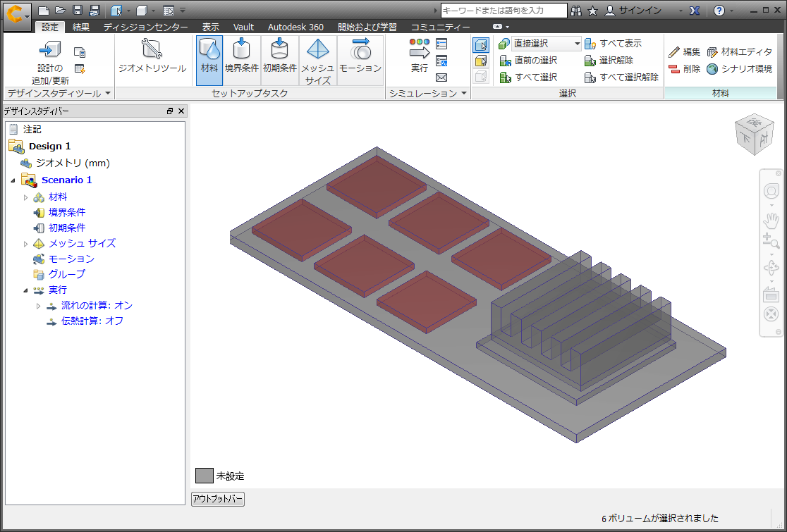This screenshot has width=787, height=532.
Task: Open the Autodesk CFD application menu button
Action: [x=17, y=16]
